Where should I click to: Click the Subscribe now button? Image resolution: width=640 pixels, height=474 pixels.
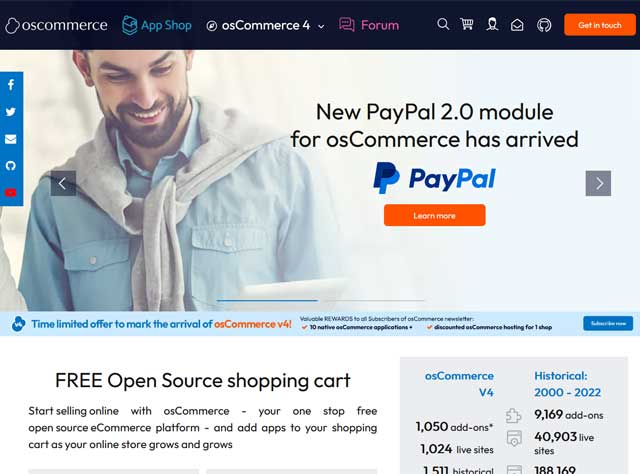(x=608, y=323)
